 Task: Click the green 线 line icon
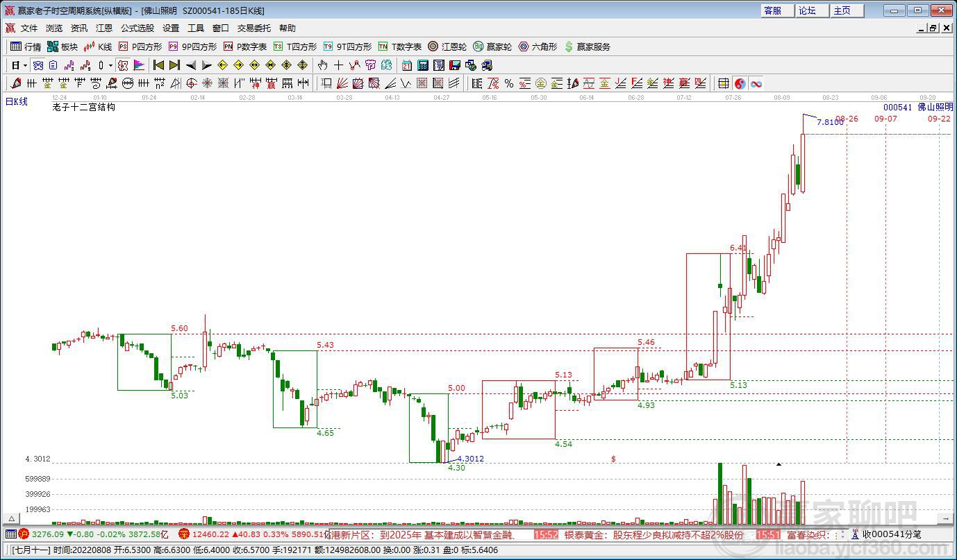[386, 65]
